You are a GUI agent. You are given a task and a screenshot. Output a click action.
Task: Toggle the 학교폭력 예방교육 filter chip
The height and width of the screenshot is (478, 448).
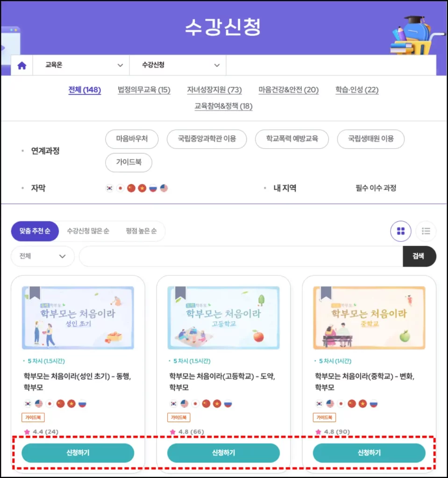pyautogui.click(x=292, y=139)
